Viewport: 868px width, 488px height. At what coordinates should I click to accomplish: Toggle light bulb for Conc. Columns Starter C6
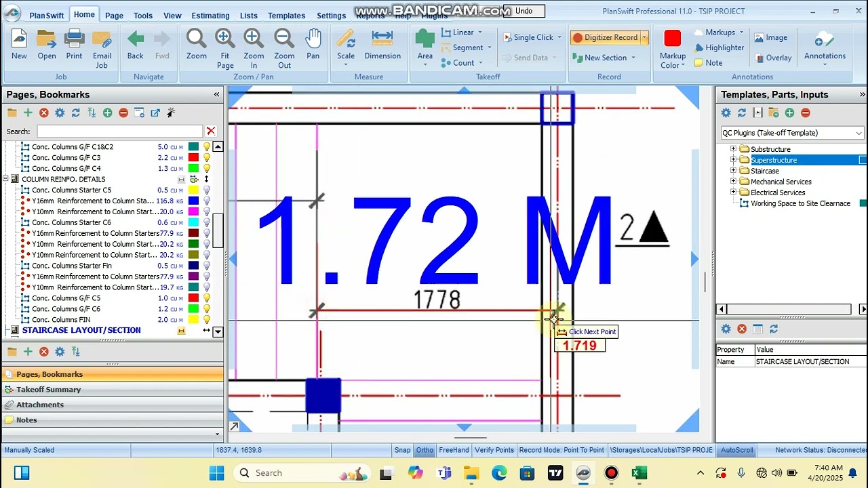coord(207,222)
